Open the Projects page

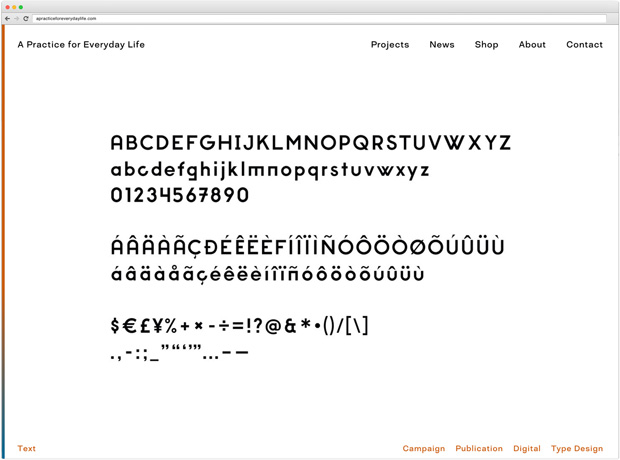point(390,45)
